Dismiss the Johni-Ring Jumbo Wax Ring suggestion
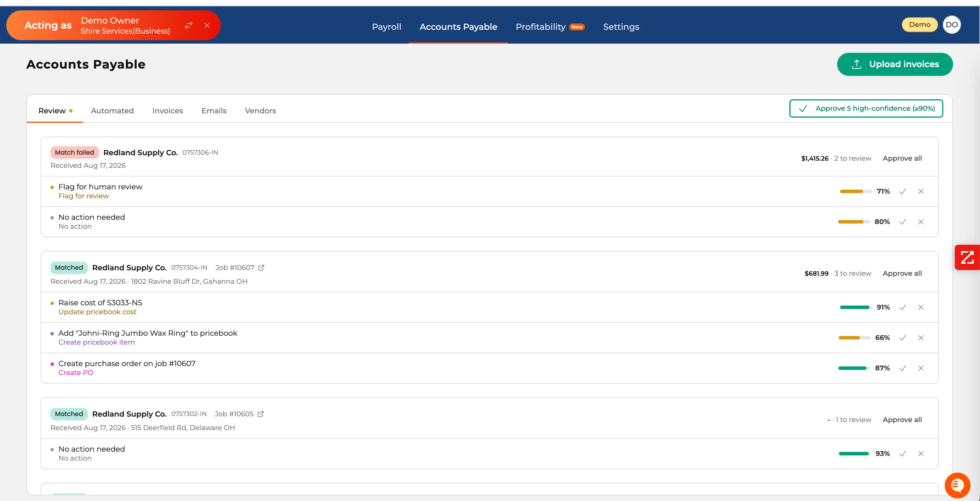The width and height of the screenshot is (980, 501). click(921, 338)
